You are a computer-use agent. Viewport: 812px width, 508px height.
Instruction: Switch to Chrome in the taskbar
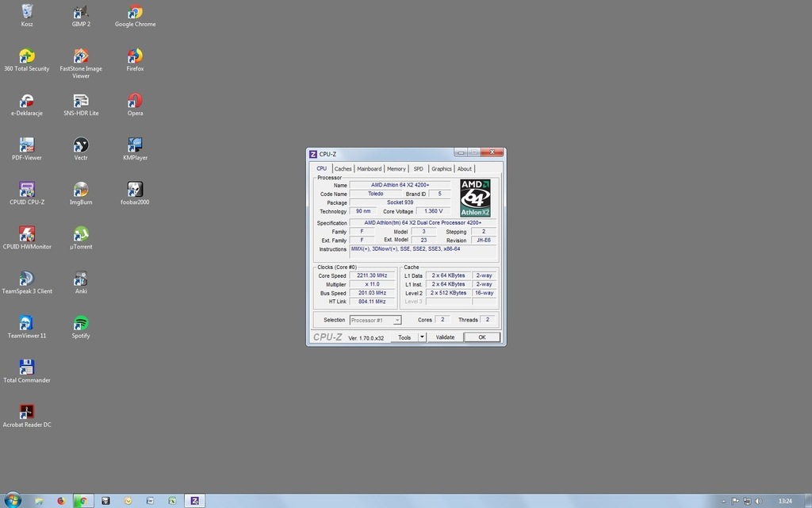(83, 501)
